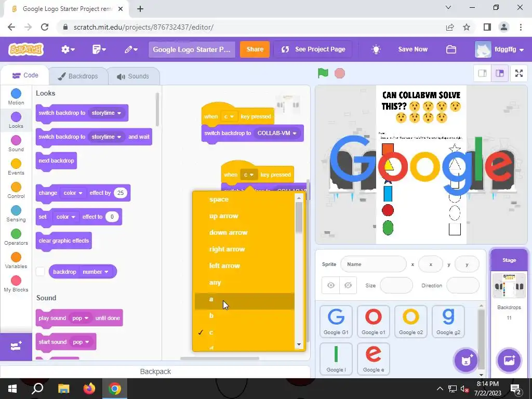Click the Choose a Backdrop button
Image resolution: width=532 pixels, height=399 pixels.
[509, 361]
